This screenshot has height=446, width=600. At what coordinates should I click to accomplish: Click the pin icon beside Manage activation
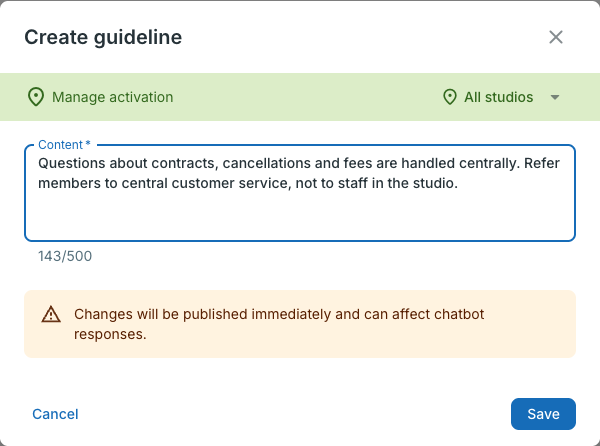(x=36, y=97)
